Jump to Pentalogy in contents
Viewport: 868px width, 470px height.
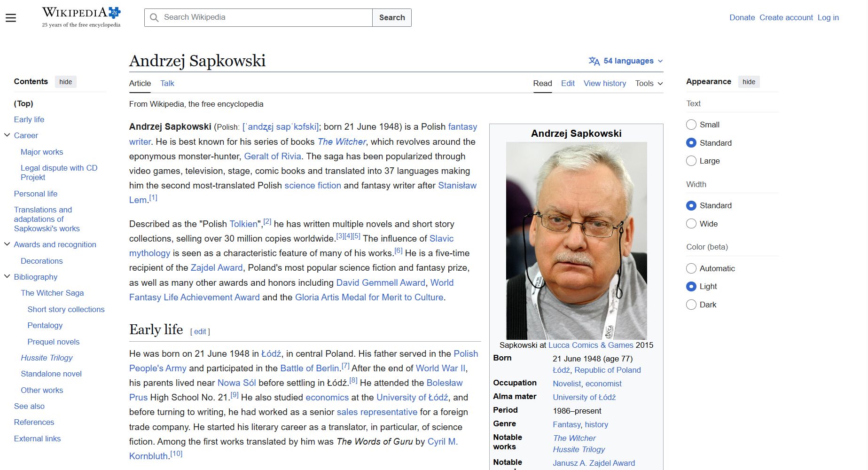(x=45, y=325)
